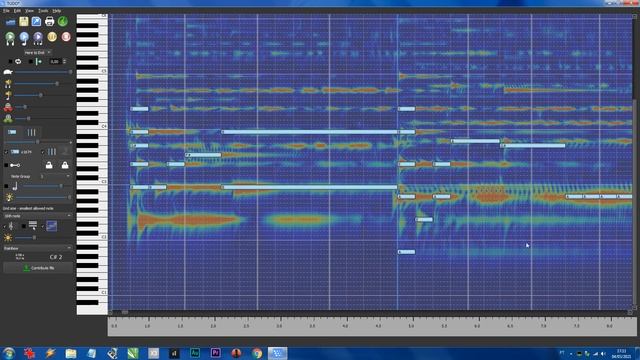This screenshot has width=640, height=360.
Task: Click the lightbulb note sensitivity icon
Action: tap(9, 198)
